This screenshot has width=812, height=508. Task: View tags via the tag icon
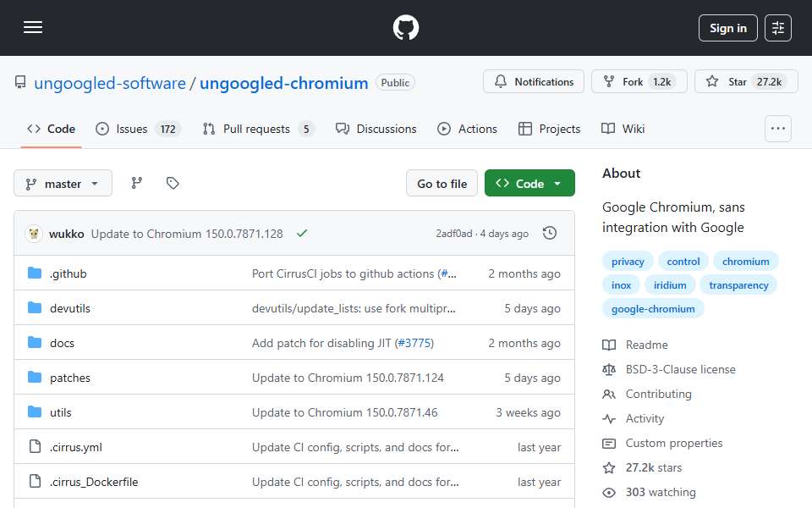173,183
